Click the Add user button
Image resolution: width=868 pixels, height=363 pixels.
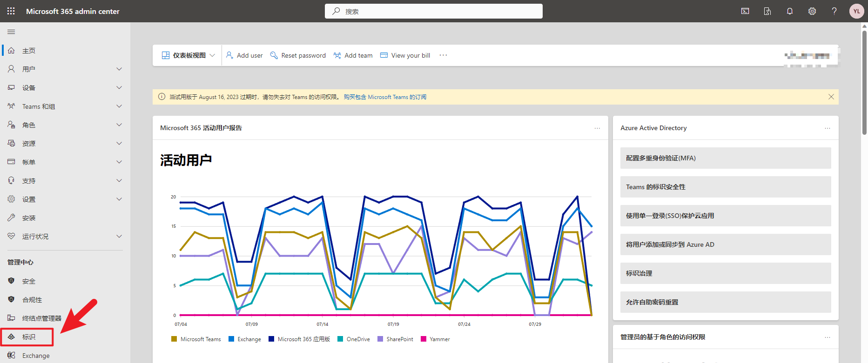click(244, 55)
